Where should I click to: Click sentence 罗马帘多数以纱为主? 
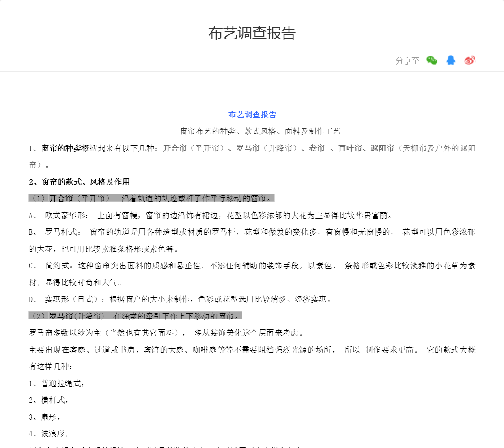coord(166,333)
